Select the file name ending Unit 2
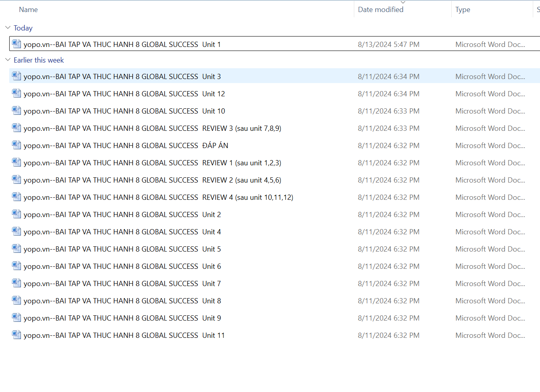The width and height of the screenshot is (540, 392). tap(122, 215)
